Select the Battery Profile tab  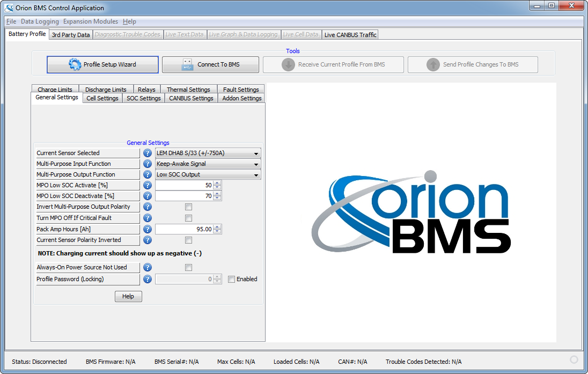pyautogui.click(x=27, y=34)
